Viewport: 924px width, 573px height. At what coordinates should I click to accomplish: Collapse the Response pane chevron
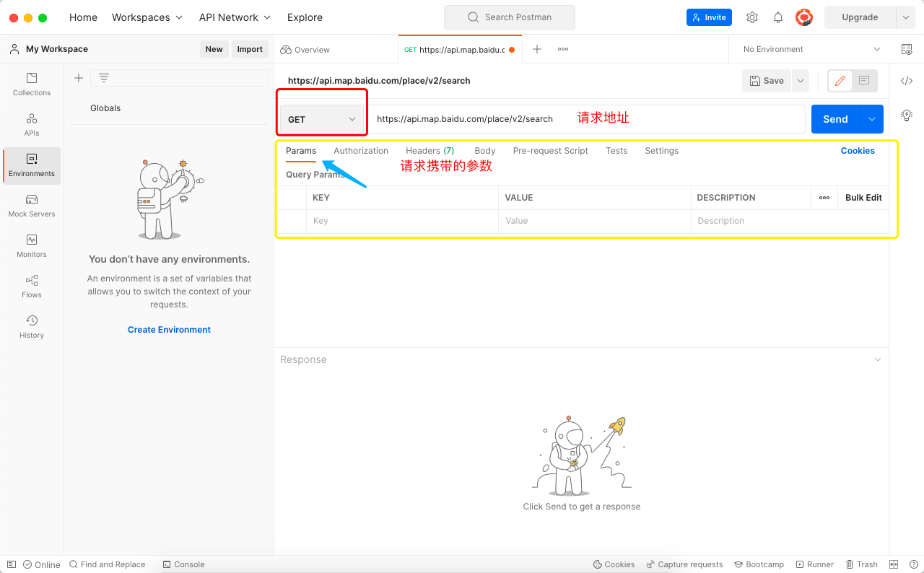click(878, 359)
